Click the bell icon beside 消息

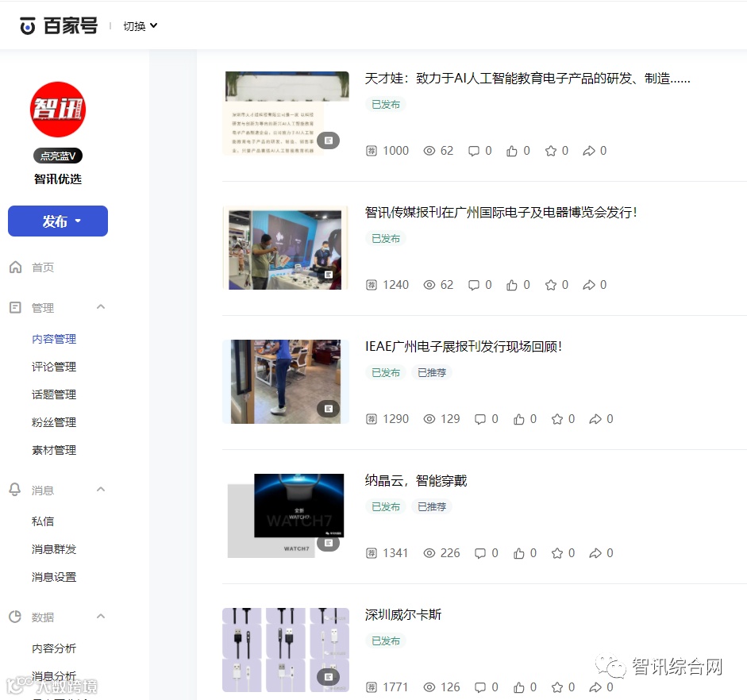pyautogui.click(x=15, y=490)
